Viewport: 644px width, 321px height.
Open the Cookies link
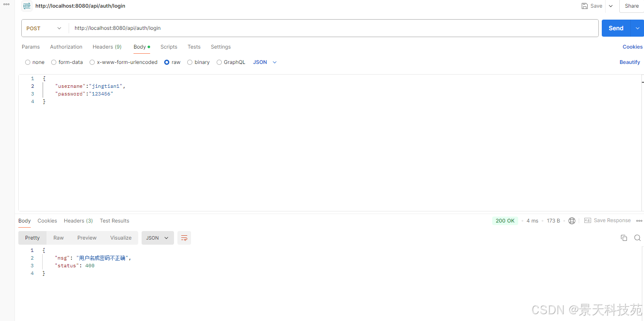pyautogui.click(x=632, y=47)
